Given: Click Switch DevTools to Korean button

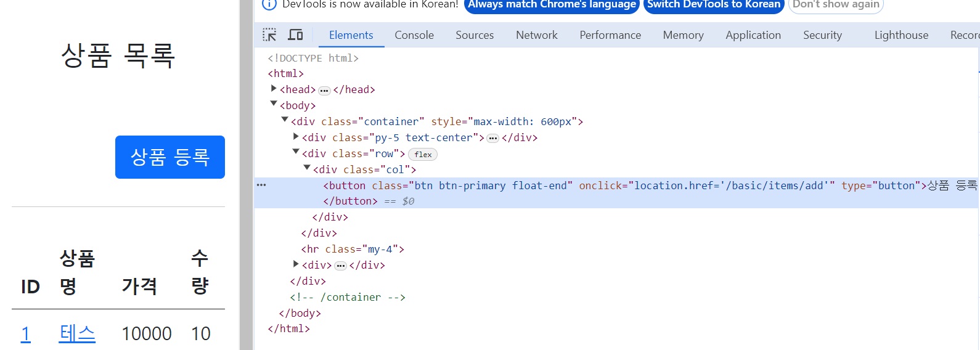Looking at the screenshot, I should [x=714, y=5].
